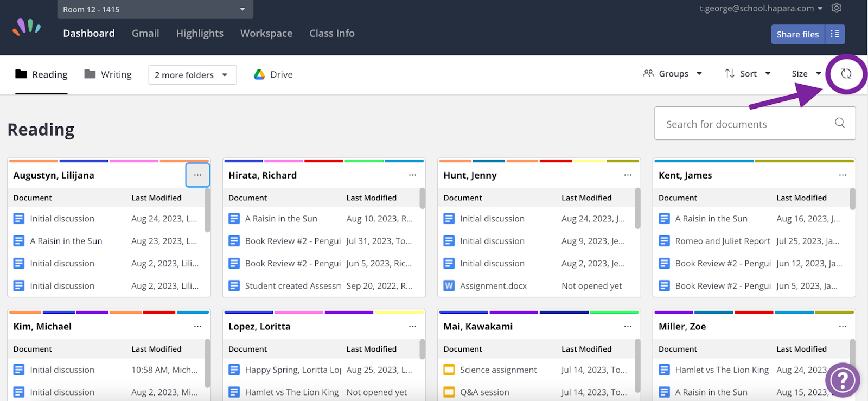Click Word icon beside Assignment.docx
The image size is (868, 401).
coord(449,285)
